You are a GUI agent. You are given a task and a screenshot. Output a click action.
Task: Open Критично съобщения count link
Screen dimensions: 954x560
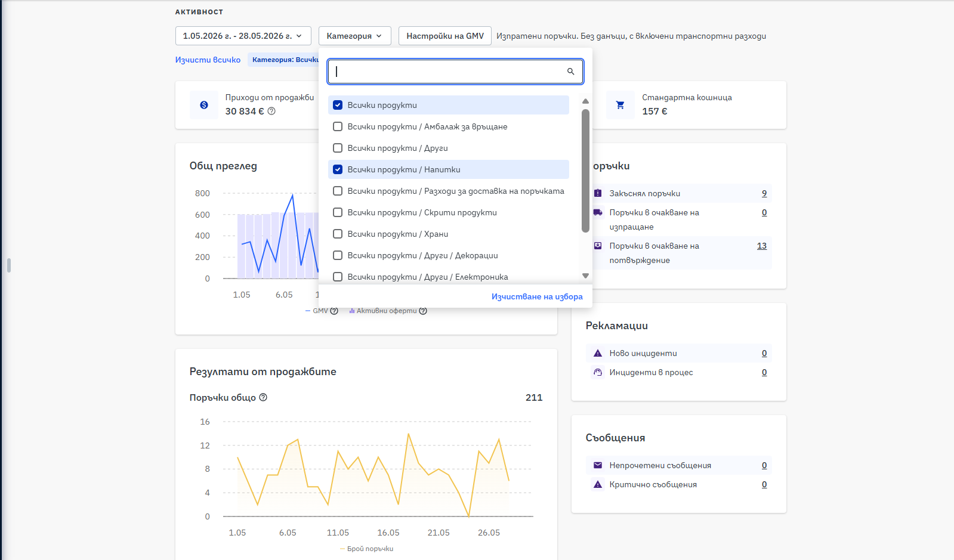tap(764, 484)
